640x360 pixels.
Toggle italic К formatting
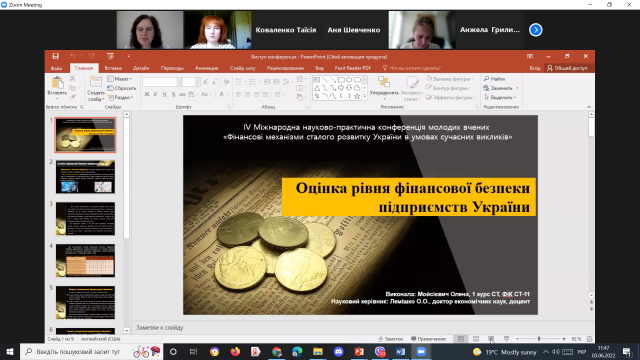pyautogui.click(x=156, y=94)
